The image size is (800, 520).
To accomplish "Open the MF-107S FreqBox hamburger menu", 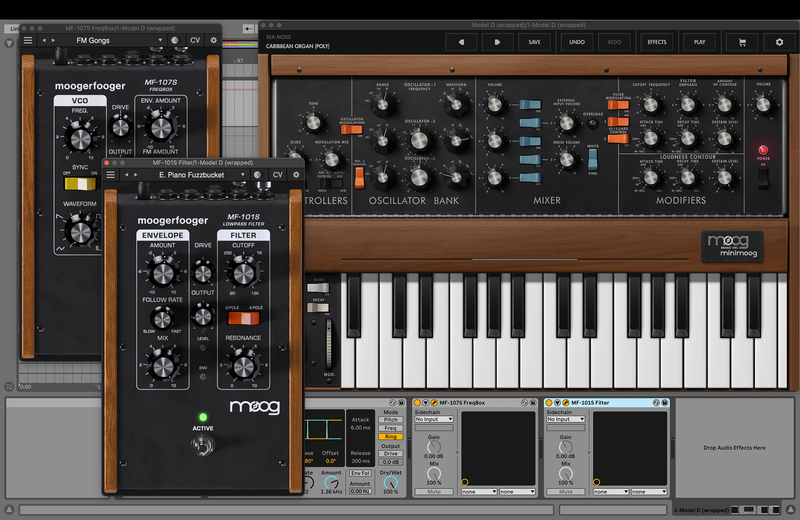I will pyautogui.click(x=29, y=41).
